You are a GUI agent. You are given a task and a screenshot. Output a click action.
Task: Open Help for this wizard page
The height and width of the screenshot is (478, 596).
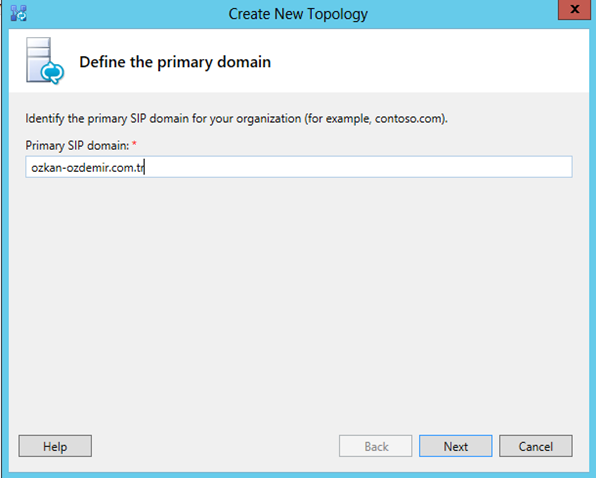click(x=55, y=446)
